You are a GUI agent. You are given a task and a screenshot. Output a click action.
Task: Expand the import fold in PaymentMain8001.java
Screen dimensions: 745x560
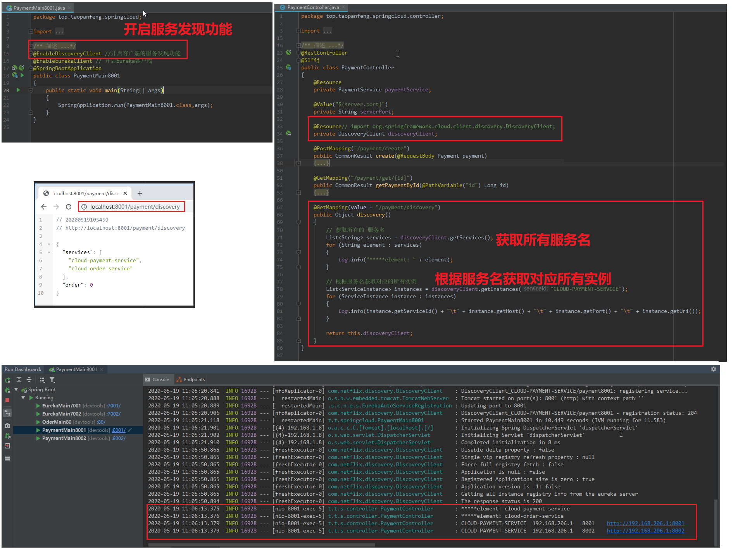coord(30,31)
